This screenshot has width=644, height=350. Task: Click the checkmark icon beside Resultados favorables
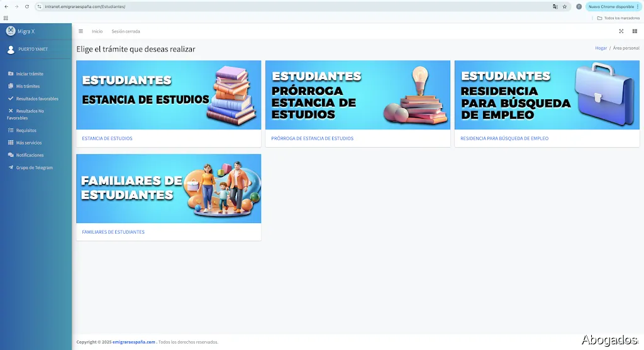tap(11, 99)
